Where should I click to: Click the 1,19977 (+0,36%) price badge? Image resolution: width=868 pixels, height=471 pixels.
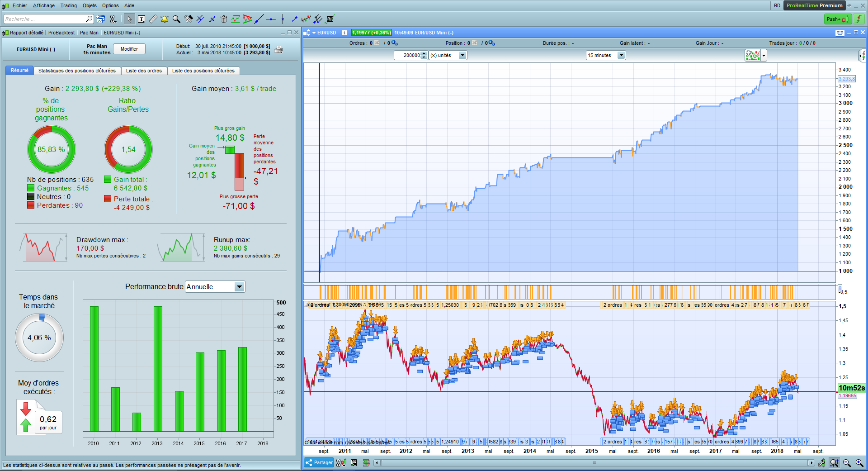pos(371,33)
